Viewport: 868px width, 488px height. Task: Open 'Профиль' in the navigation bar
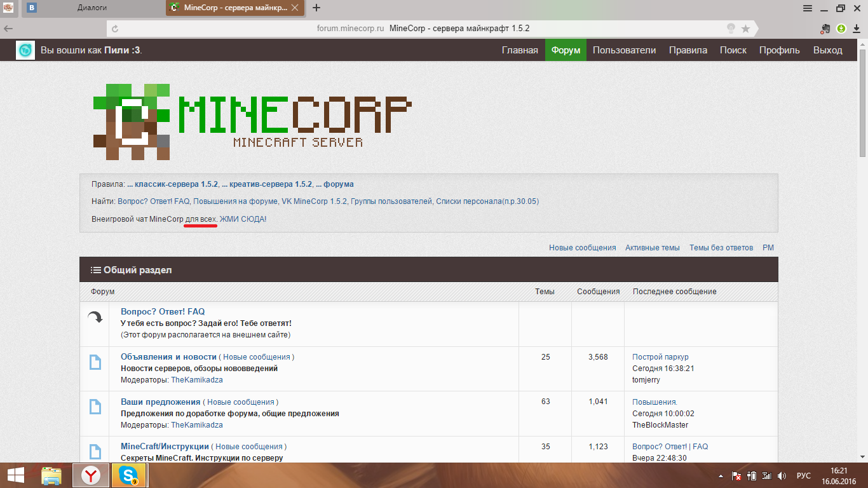[x=780, y=50]
